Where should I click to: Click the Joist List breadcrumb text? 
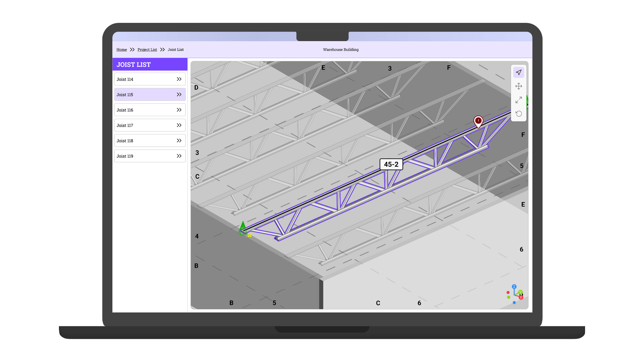(175, 50)
